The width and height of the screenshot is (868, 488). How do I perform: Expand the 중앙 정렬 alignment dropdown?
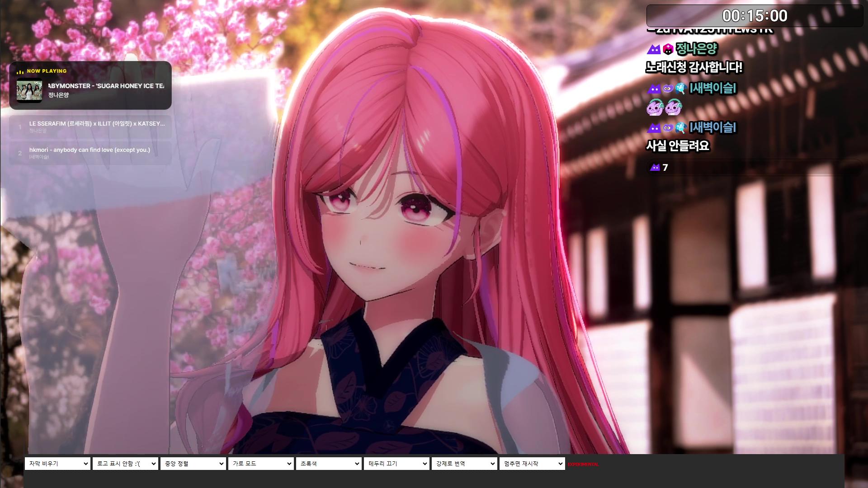click(193, 464)
